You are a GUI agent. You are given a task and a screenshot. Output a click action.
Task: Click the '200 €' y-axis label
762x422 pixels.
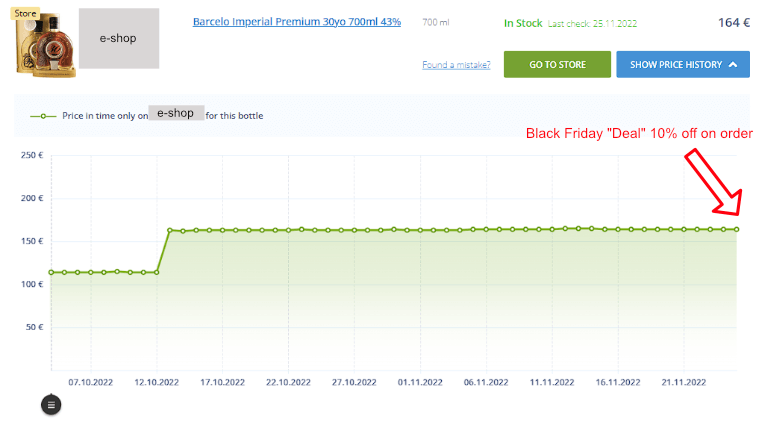click(x=32, y=198)
